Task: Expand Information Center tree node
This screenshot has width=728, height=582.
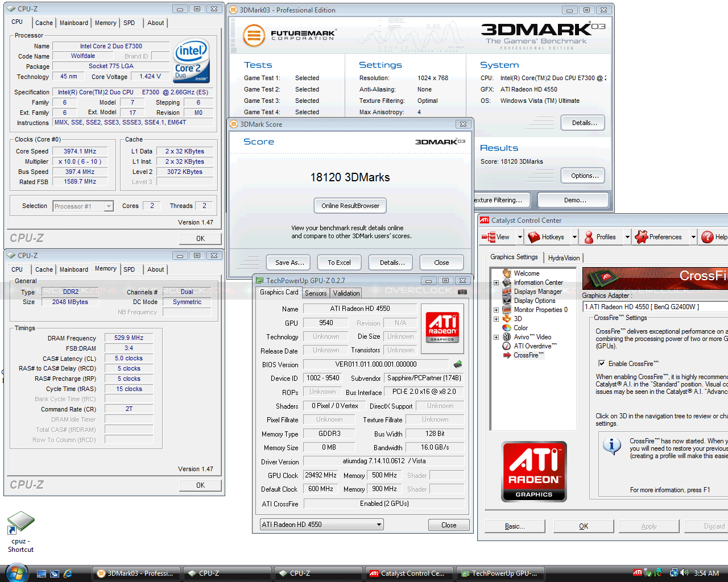Action: click(496, 282)
